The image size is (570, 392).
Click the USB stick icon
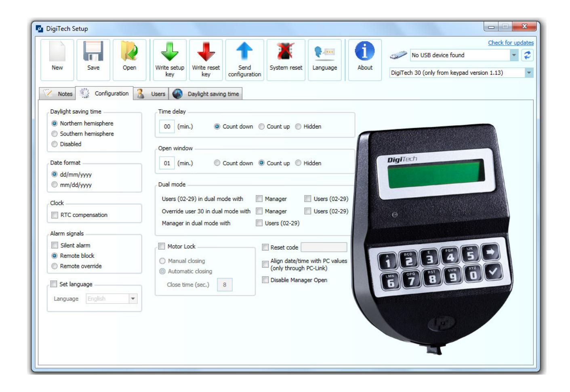tap(398, 56)
